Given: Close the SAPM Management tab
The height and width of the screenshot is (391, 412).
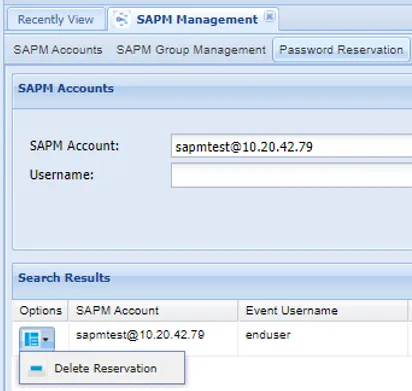Looking at the screenshot, I should (x=269, y=16).
